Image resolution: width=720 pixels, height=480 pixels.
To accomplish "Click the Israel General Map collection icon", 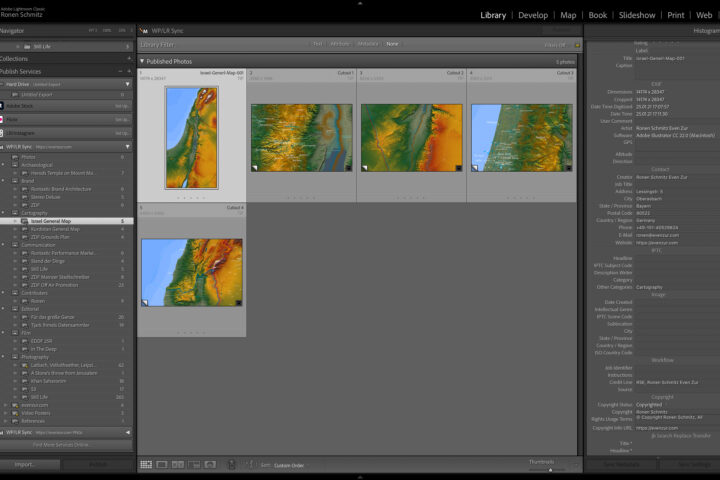I will 25,221.
